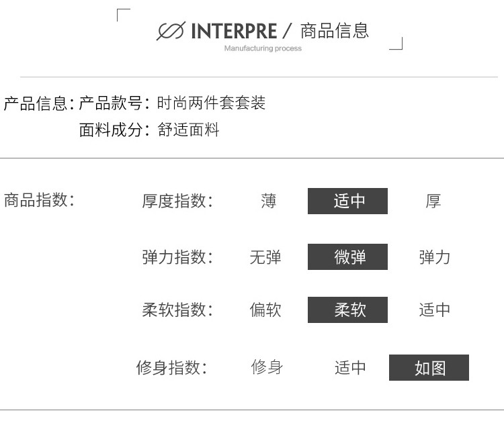Click the INTERPRE heading text

[x=234, y=31]
